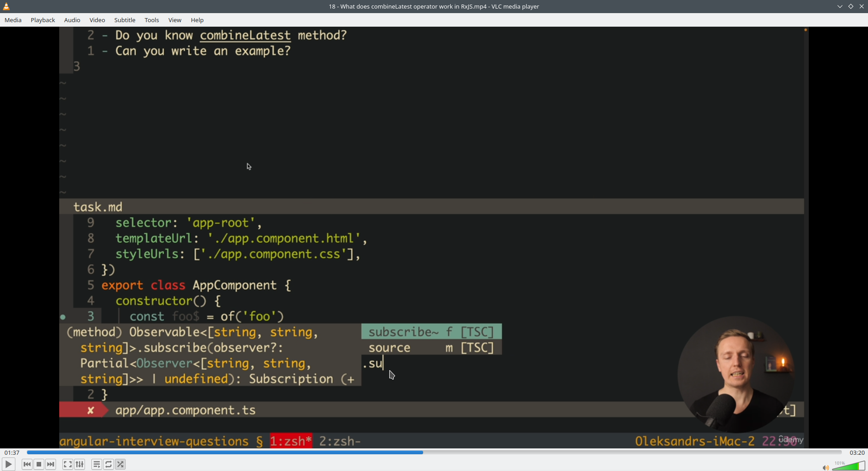Open the Media menu
868x471 pixels.
click(x=13, y=20)
